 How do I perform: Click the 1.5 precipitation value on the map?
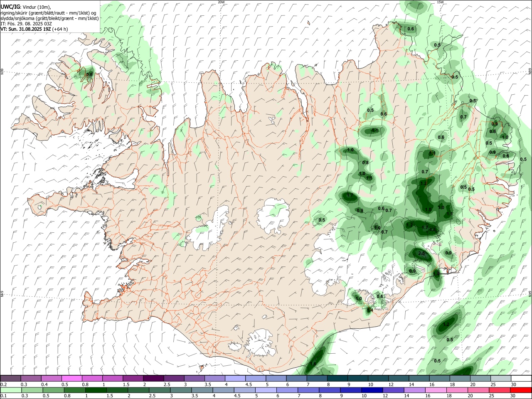click(429, 210)
